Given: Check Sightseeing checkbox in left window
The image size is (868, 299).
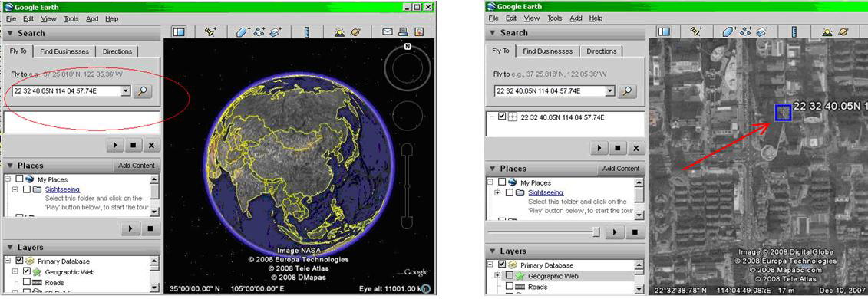Looking at the screenshot, I should [x=27, y=189].
